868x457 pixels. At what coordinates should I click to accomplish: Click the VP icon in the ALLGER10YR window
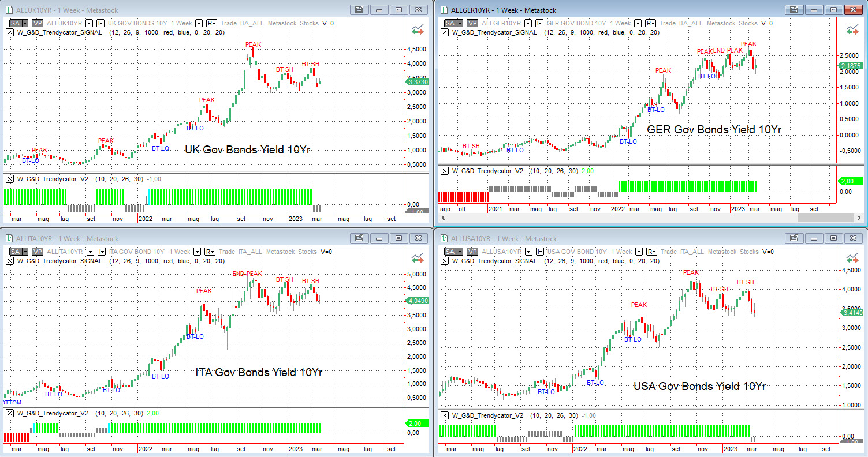[x=472, y=23]
